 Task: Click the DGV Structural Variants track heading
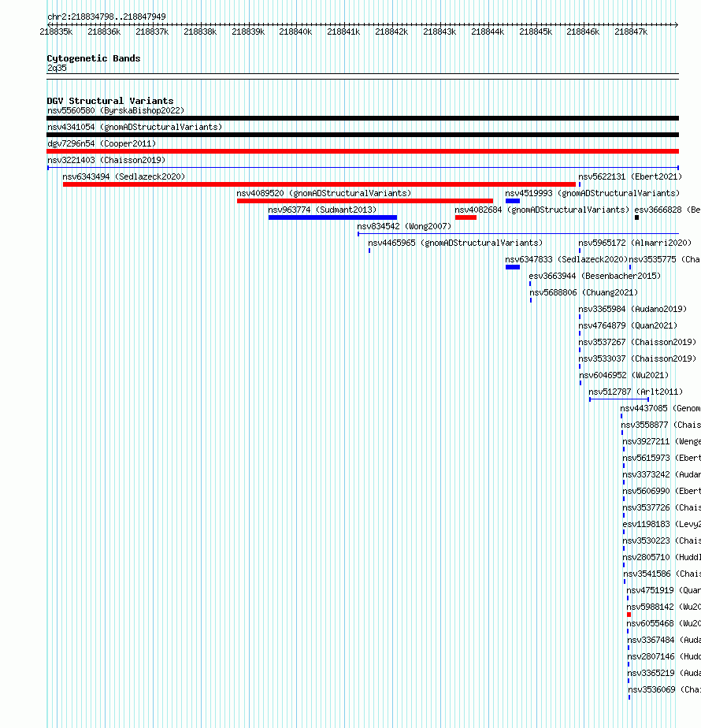pos(110,101)
